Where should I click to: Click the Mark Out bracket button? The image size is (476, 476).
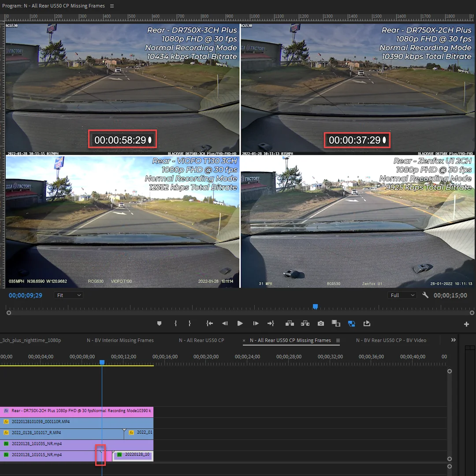click(190, 324)
